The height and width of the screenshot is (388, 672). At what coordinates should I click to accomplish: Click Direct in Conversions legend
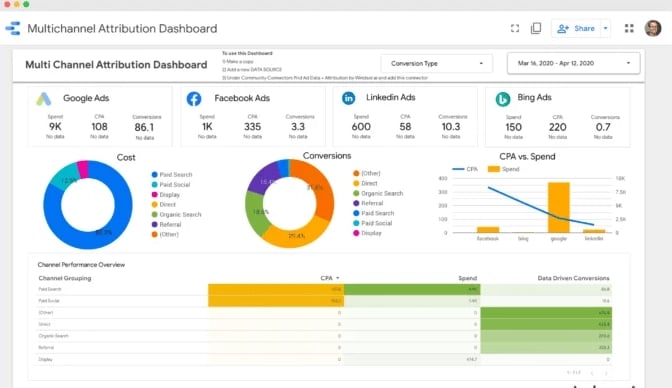(365, 183)
